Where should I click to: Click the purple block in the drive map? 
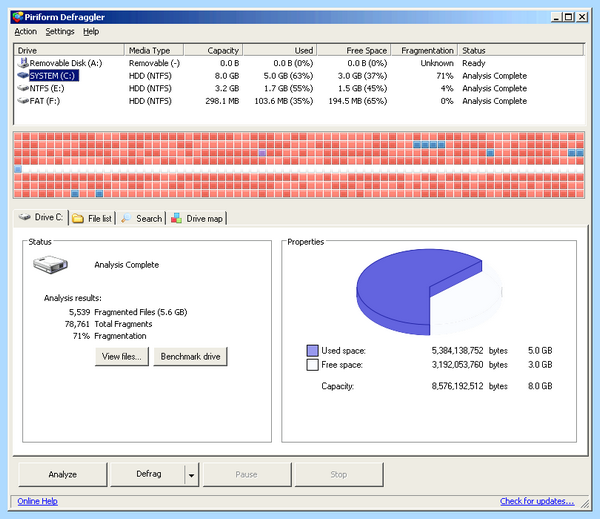[x=262, y=153]
